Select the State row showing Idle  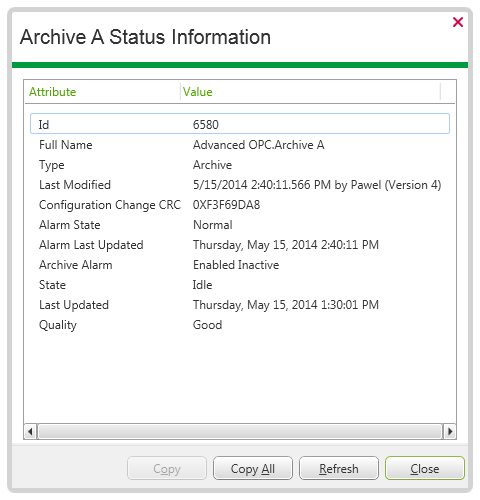[240, 285]
